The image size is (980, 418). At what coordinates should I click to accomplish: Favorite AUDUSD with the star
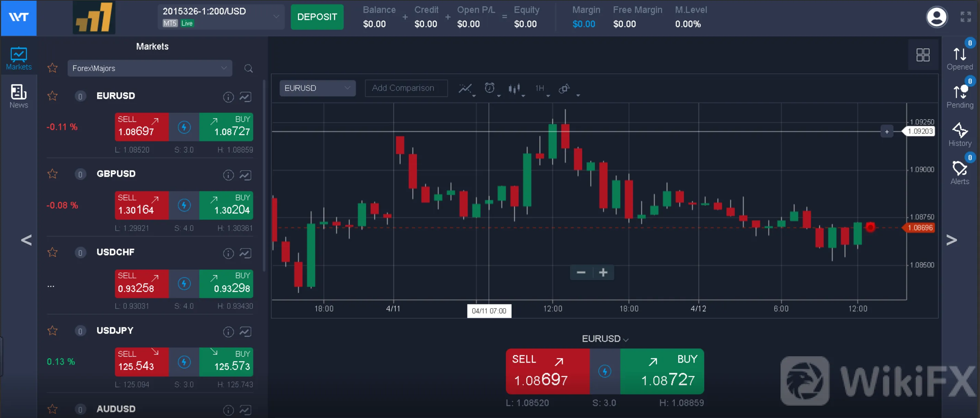pyautogui.click(x=52, y=409)
